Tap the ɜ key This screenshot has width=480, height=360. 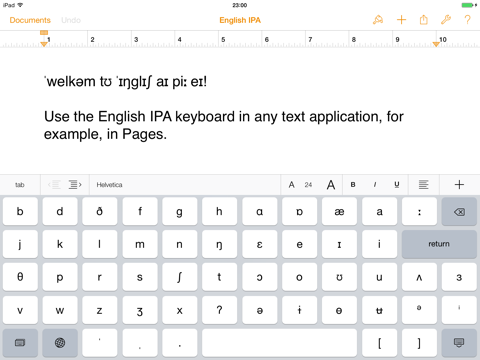459,277
